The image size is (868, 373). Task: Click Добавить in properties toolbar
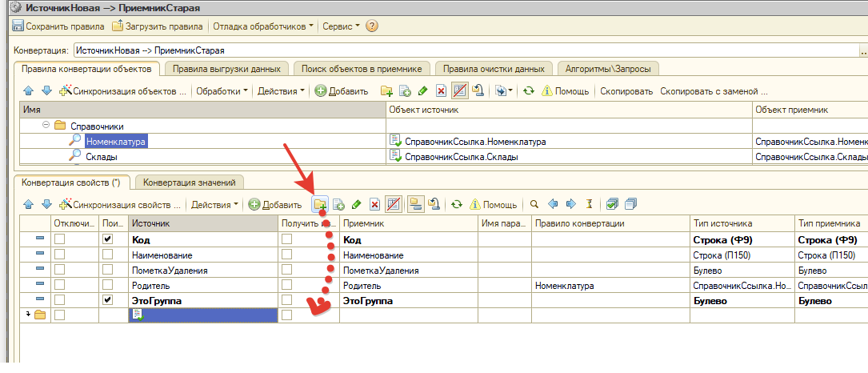(x=275, y=205)
